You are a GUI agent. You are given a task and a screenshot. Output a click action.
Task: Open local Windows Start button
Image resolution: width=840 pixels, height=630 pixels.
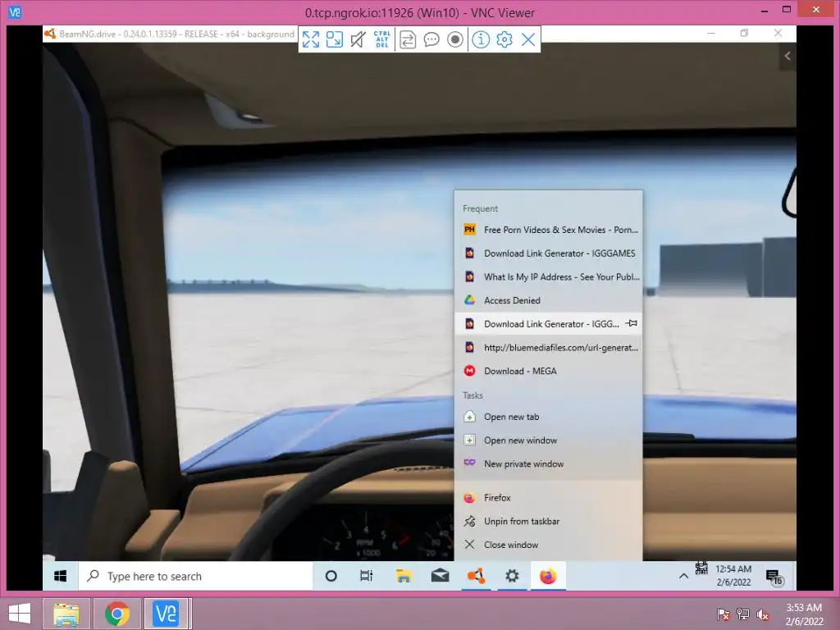click(20, 613)
